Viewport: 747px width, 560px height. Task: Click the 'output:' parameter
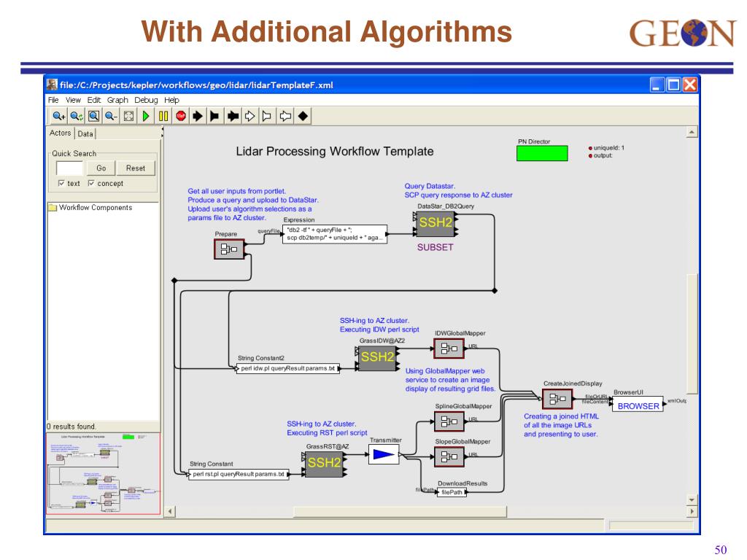(603, 156)
